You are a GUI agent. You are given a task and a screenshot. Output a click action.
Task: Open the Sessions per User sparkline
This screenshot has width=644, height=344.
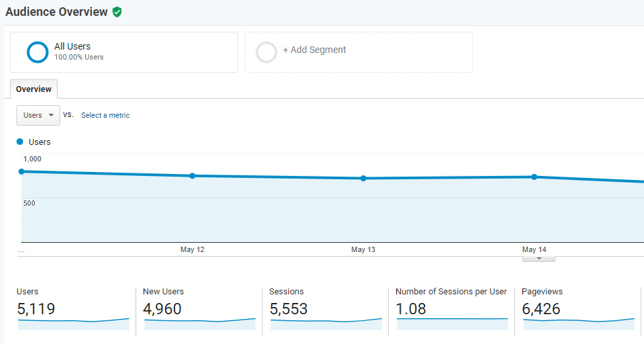click(452, 324)
